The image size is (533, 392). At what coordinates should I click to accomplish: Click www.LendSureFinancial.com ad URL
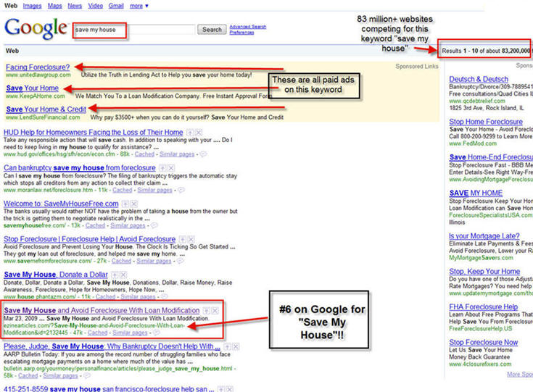coord(43,117)
